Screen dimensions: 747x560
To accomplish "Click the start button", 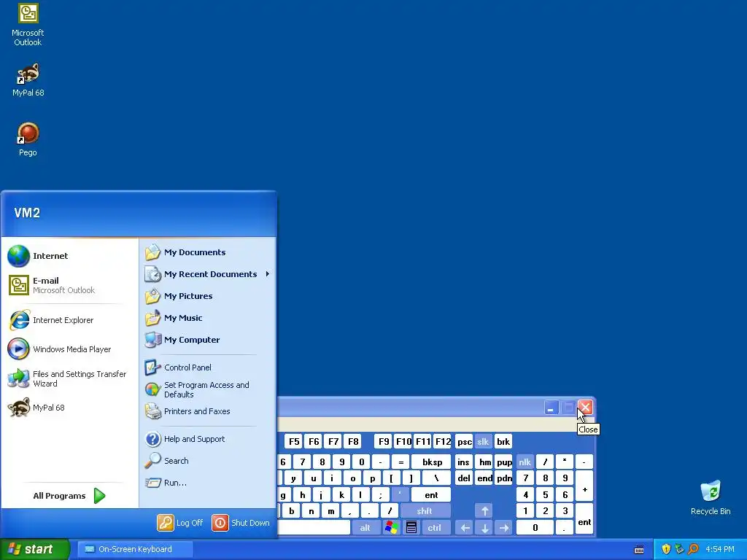I will coord(34,549).
